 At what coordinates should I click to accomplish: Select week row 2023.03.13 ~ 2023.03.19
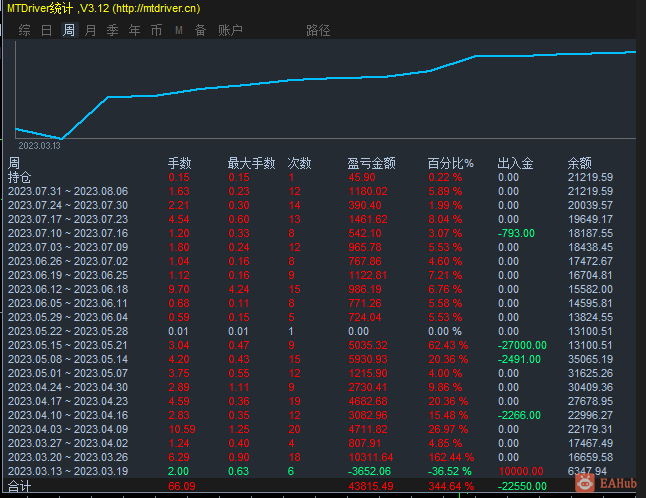click(310, 472)
